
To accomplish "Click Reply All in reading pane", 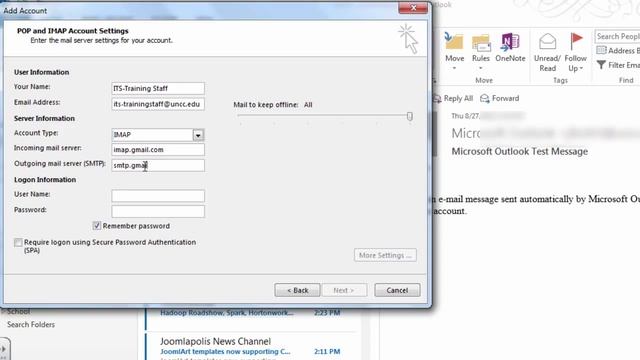I will tap(453, 98).
